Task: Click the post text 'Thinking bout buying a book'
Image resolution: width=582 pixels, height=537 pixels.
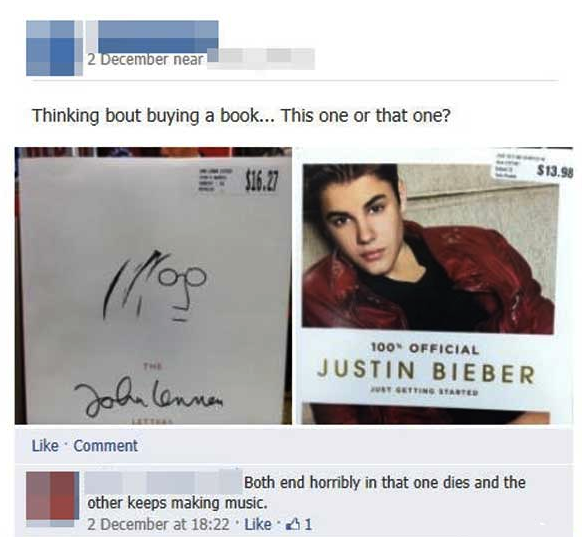Action: [145, 115]
